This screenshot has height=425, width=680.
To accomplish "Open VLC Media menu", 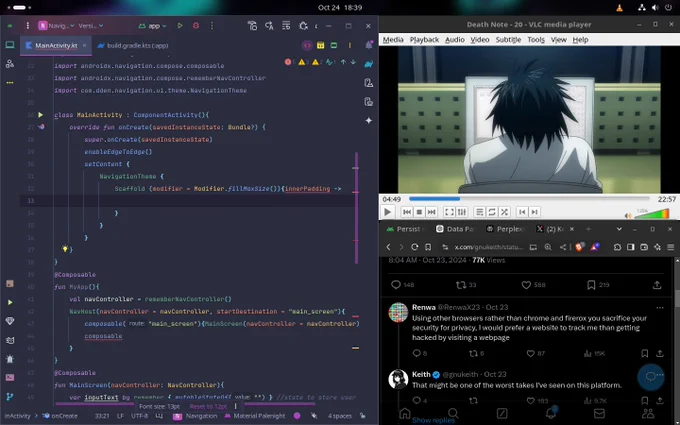I will [393, 40].
